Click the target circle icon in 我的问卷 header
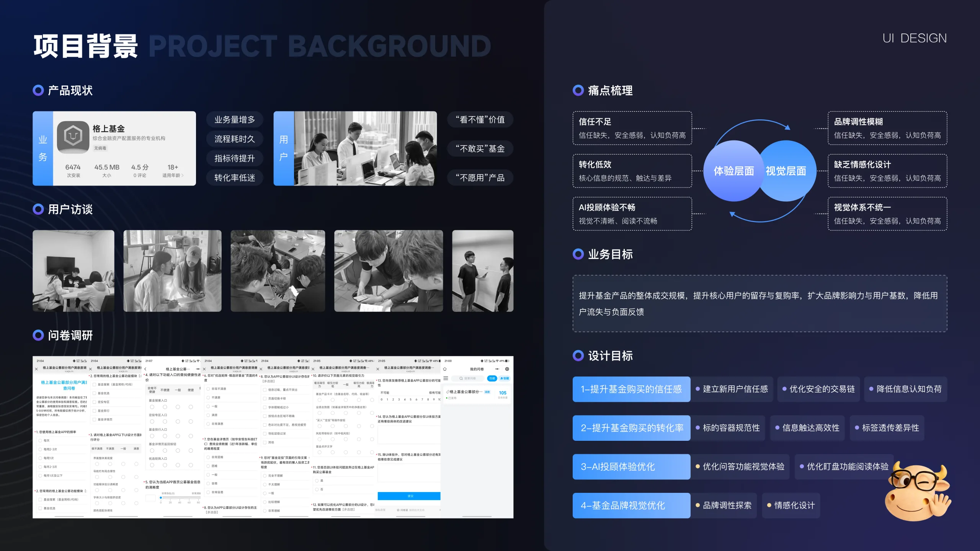 click(507, 369)
